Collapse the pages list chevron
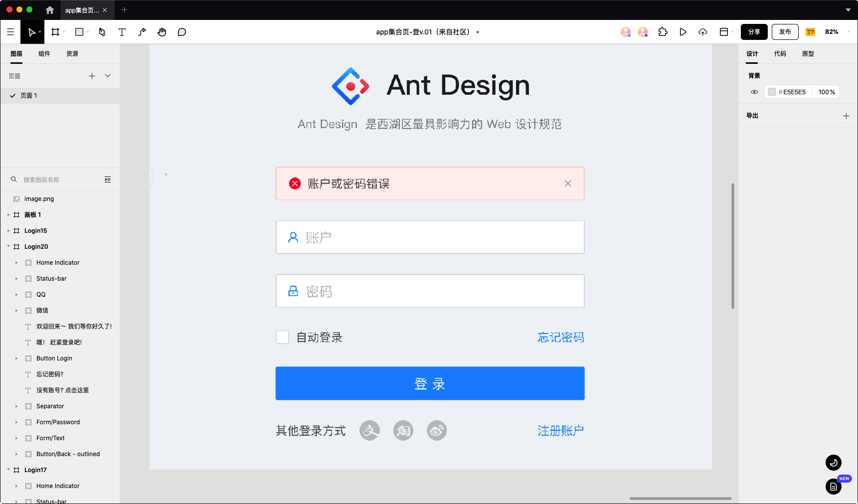Image resolution: width=858 pixels, height=504 pixels. point(108,76)
